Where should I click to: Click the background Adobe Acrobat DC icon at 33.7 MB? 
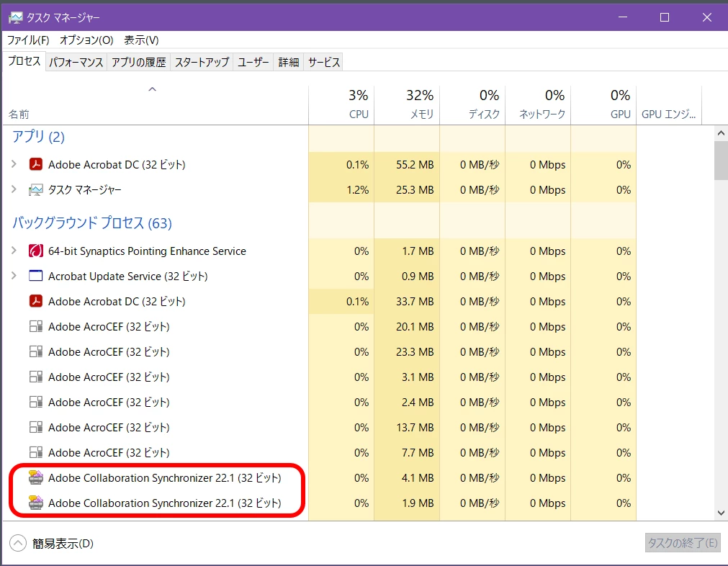(36, 301)
